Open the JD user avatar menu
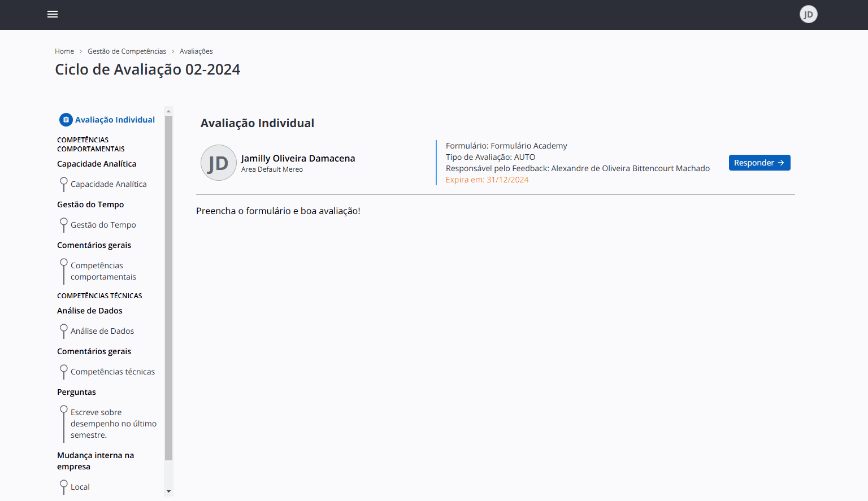868x501 pixels. coord(808,14)
